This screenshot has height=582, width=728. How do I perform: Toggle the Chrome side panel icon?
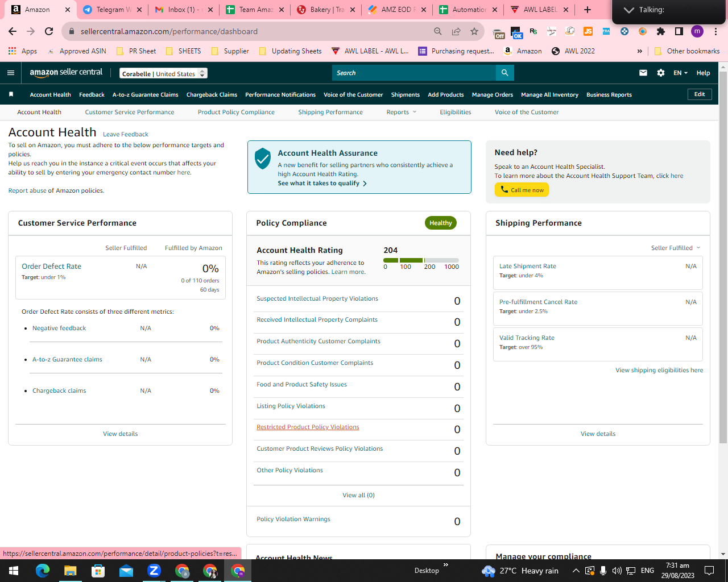[x=679, y=31]
